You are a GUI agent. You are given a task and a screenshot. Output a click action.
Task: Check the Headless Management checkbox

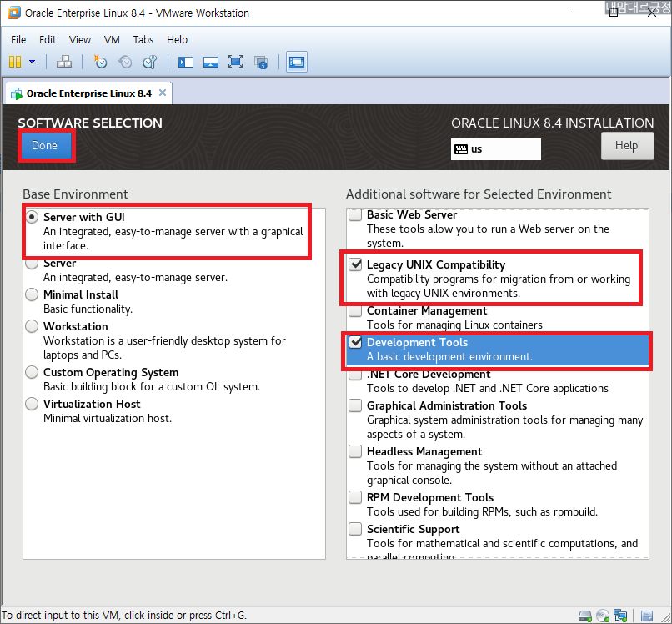pos(355,451)
